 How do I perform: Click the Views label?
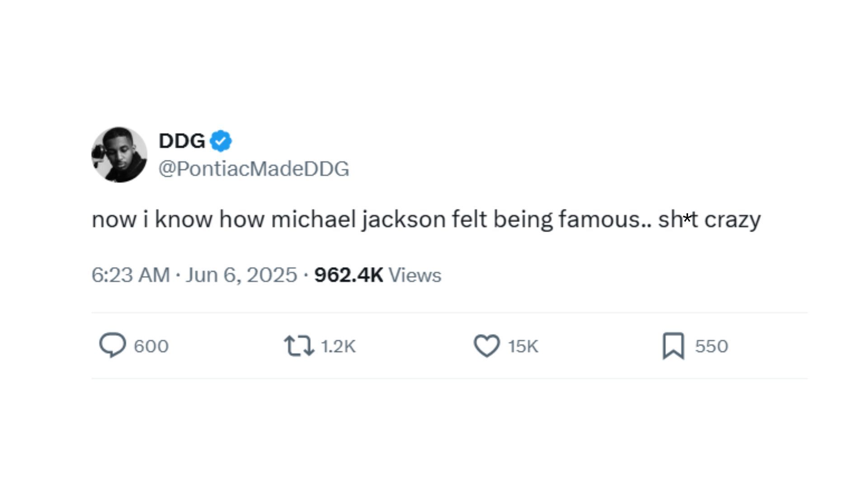point(415,275)
